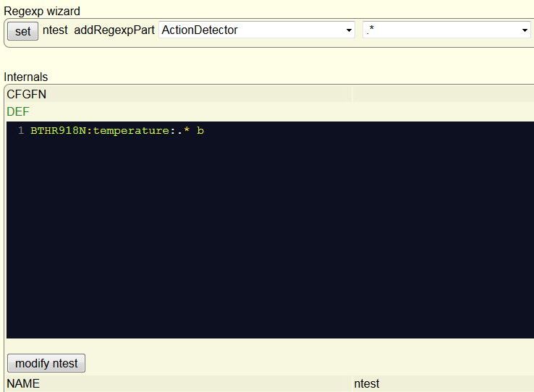Screen dimensions: 534x392
Task: Click the Regexp wizard heading
Action: [x=42, y=12]
